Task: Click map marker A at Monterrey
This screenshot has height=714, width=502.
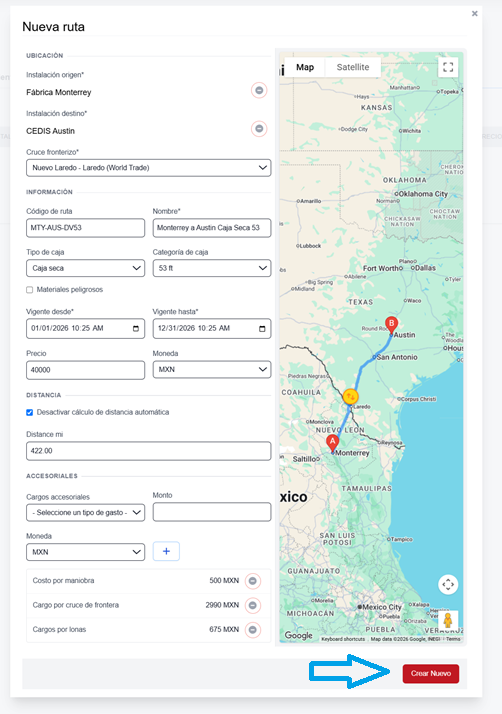Action: (333, 444)
